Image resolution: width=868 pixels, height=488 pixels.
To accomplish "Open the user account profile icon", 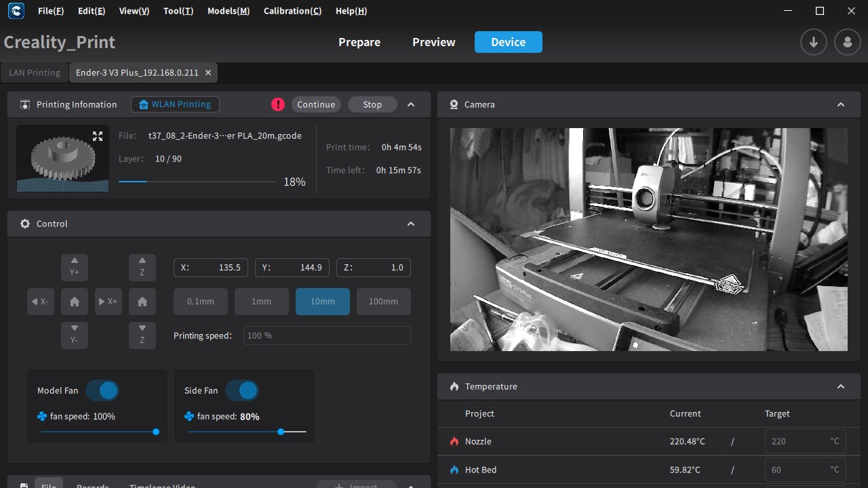I will tap(847, 42).
